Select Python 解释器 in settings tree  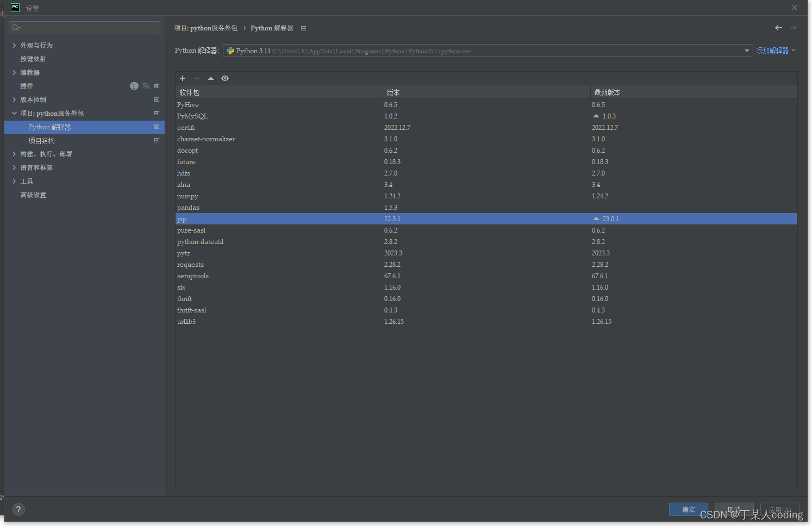pos(84,127)
